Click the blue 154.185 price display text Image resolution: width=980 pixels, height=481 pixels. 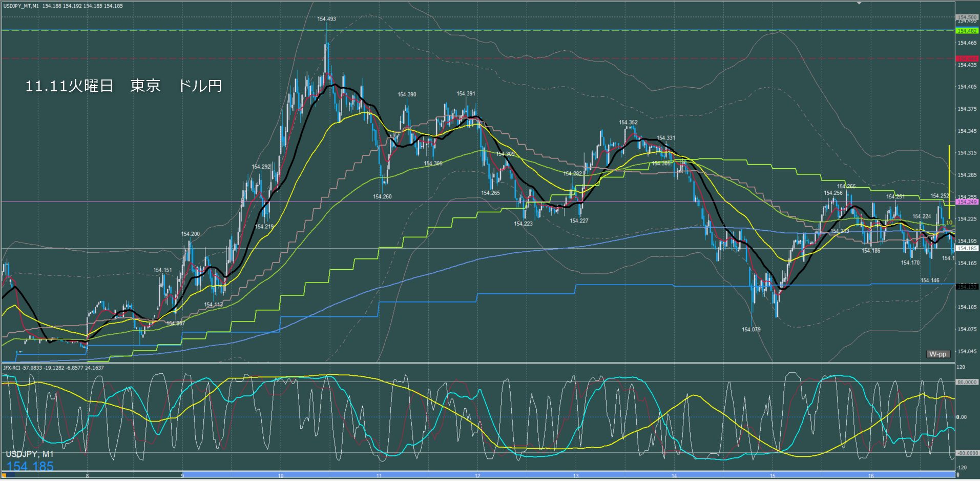click(30, 466)
